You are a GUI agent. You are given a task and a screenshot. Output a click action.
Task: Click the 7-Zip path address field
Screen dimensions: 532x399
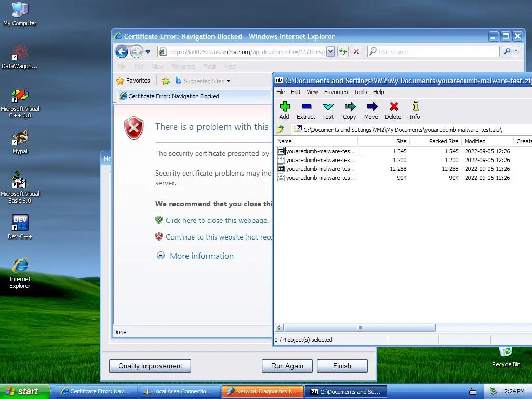pyautogui.click(x=411, y=129)
